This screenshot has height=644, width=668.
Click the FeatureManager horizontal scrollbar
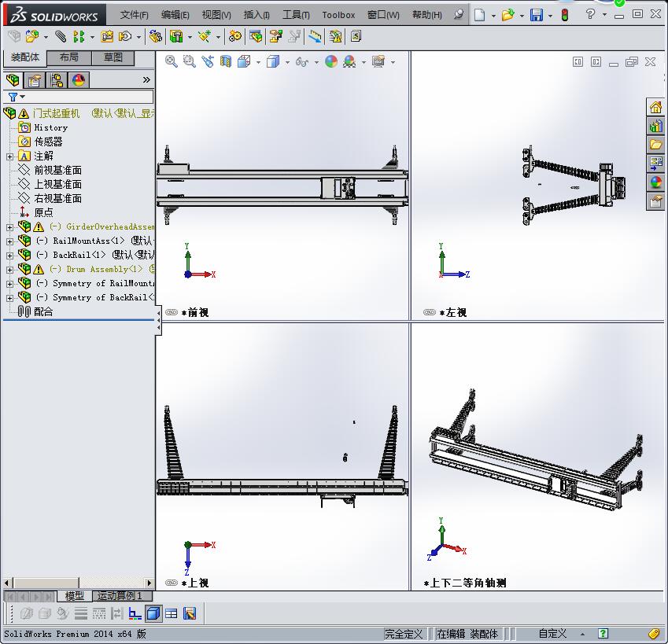[x=79, y=583]
